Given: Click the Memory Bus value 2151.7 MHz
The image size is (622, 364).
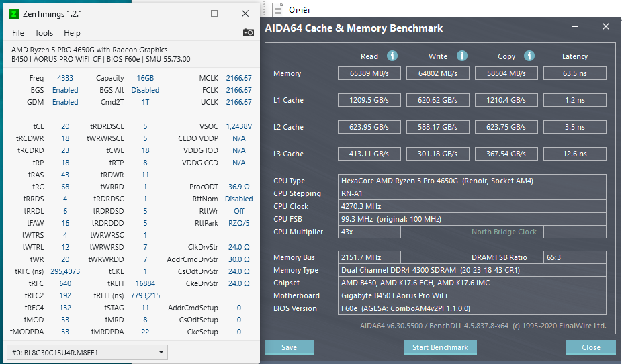Looking at the screenshot, I should (369, 257).
